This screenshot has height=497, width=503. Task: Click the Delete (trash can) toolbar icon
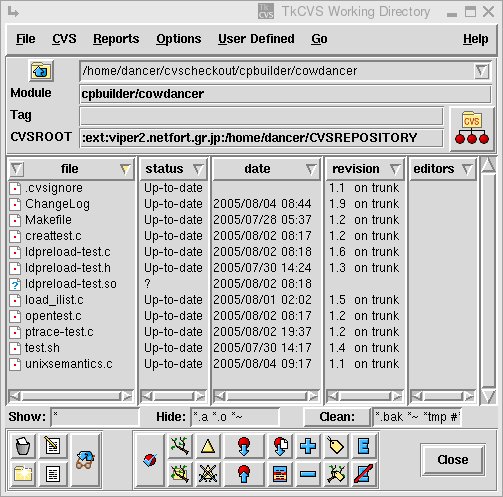(x=23, y=446)
